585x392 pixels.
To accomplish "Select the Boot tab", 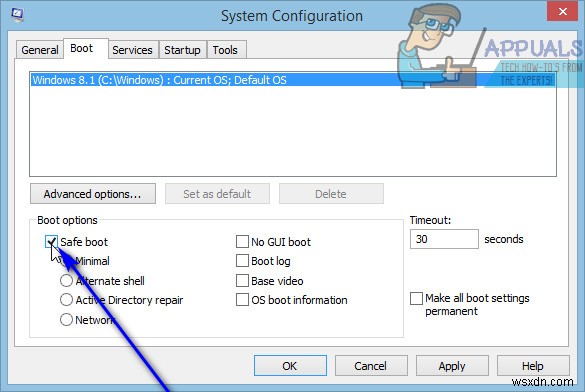I will [86, 48].
